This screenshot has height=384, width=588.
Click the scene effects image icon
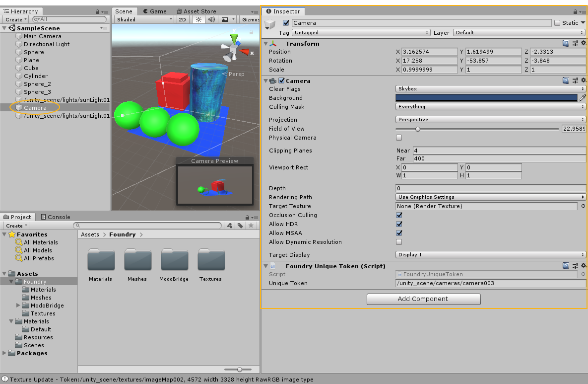click(225, 19)
